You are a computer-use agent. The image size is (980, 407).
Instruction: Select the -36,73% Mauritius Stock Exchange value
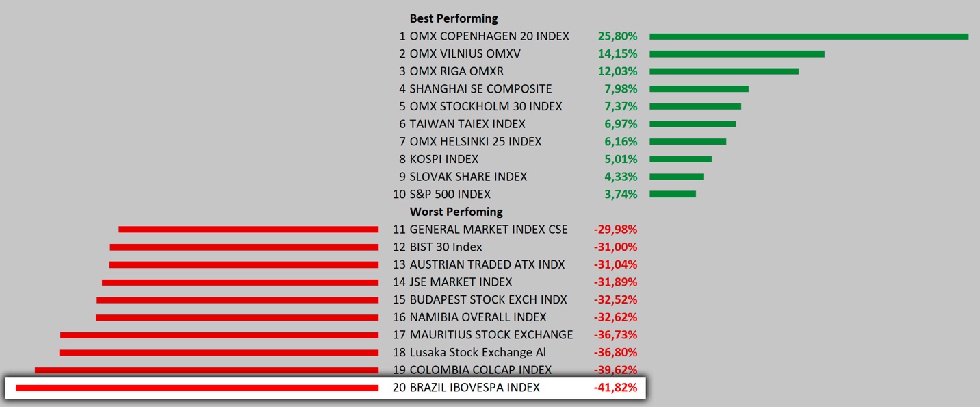point(615,335)
